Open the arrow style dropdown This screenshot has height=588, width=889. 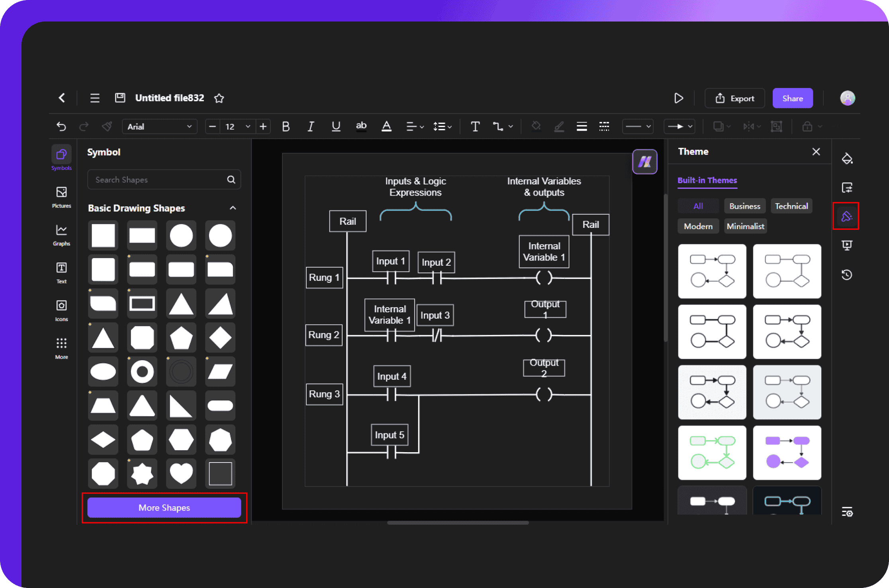click(679, 127)
